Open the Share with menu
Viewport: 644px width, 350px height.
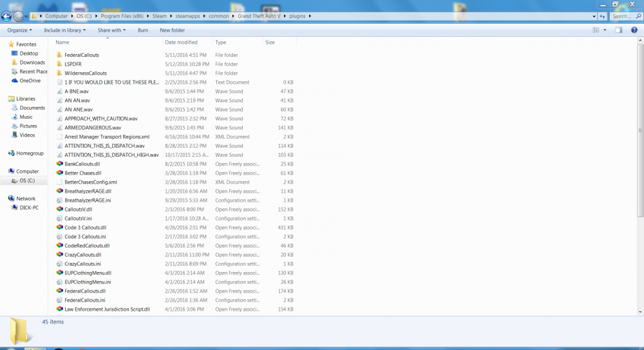111,30
